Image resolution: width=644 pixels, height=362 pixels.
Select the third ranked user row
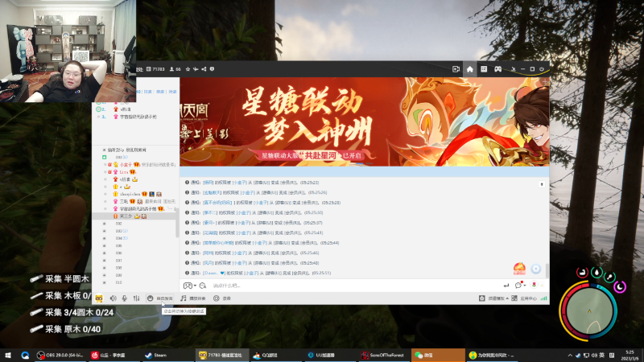pyautogui.click(x=135, y=117)
